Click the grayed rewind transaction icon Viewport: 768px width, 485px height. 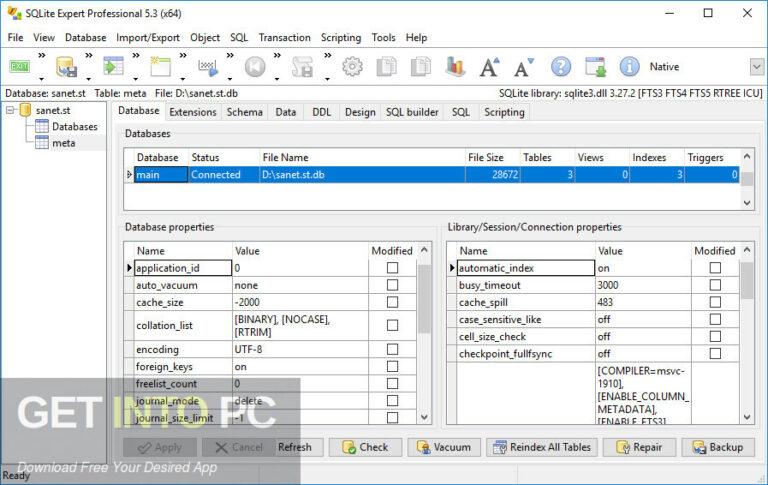pyautogui.click(x=255, y=67)
